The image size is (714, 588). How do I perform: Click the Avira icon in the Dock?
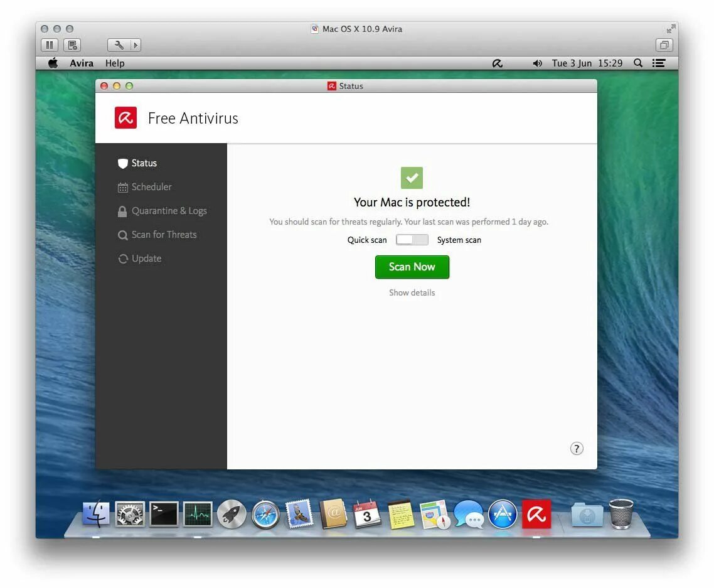536,515
